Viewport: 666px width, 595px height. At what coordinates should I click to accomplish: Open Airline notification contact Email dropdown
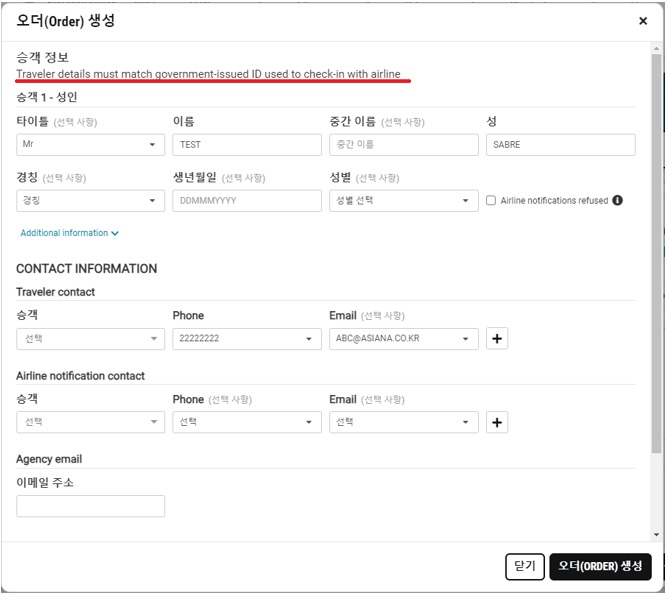[x=404, y=422]
